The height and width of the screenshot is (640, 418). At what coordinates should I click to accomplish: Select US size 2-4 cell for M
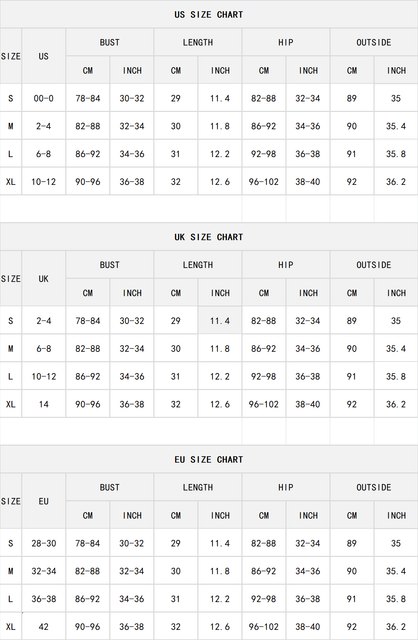point(44,126)
